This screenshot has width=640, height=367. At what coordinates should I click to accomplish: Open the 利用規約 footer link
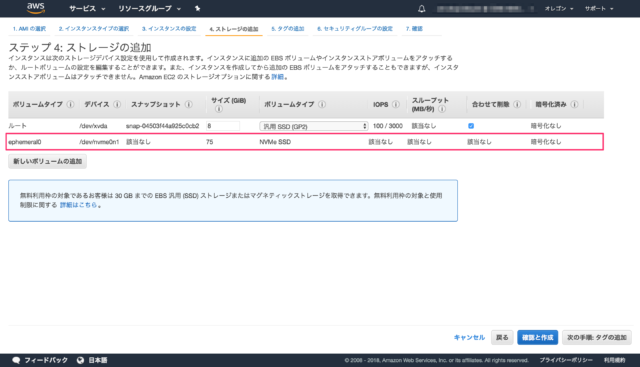pos(614,360)
